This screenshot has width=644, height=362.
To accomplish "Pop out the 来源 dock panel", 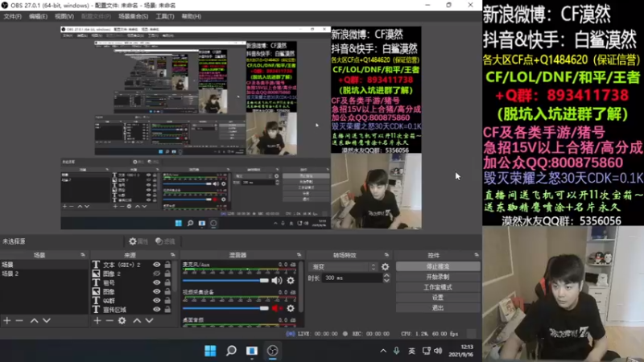I will click(x=172, y=255).
